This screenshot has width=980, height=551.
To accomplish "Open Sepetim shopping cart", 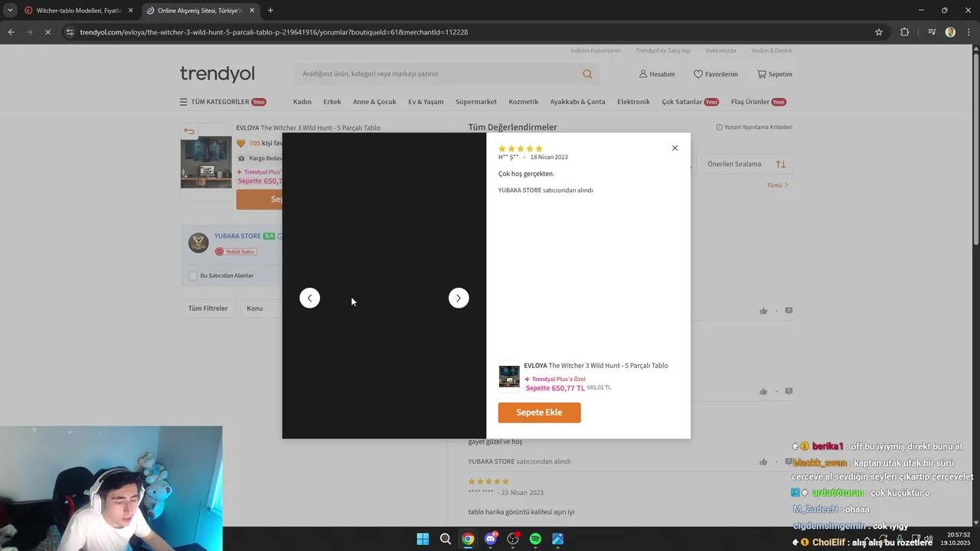I will [775, 74].
